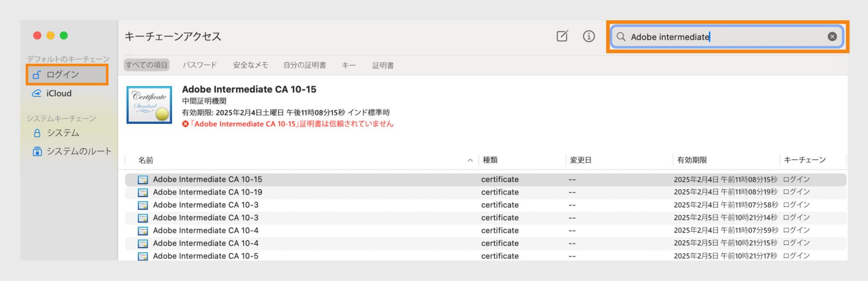Viewport: 868px width, 281px height.
Task: Open the info (i) button
Action: point(589,36)
